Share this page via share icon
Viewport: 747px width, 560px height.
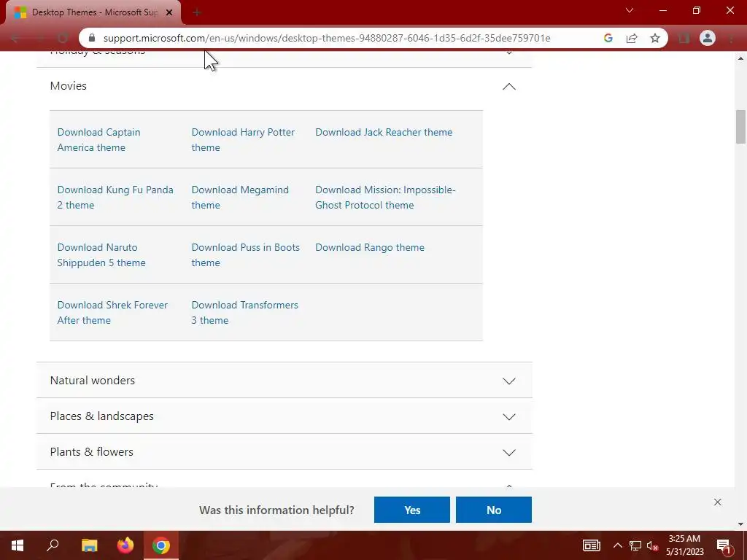[x=632, y=38]
